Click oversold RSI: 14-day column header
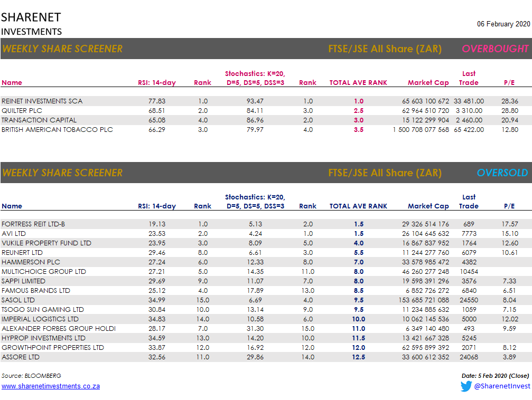Image resolution: width=532 pixels, height=400 pixels. pos(157,206)
